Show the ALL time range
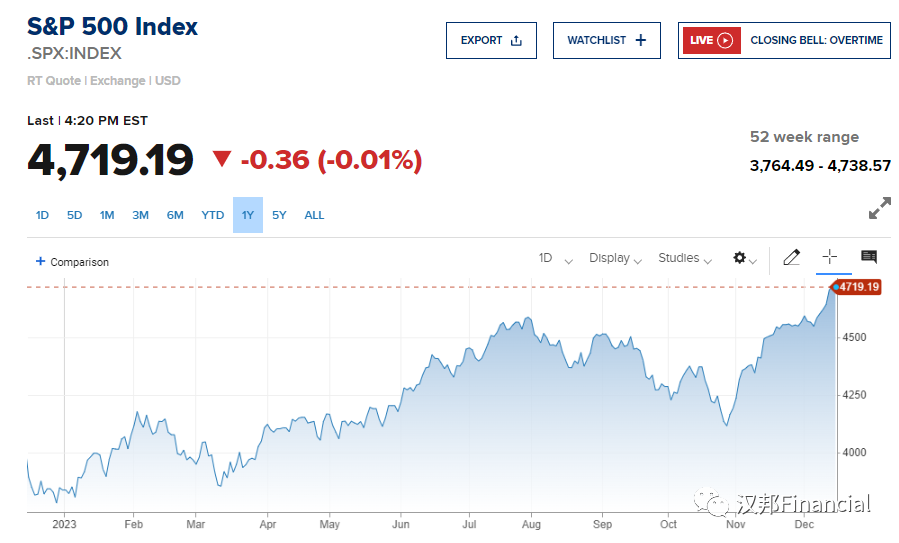The width and height of the screenshot is (899, 543). (314, 215)
